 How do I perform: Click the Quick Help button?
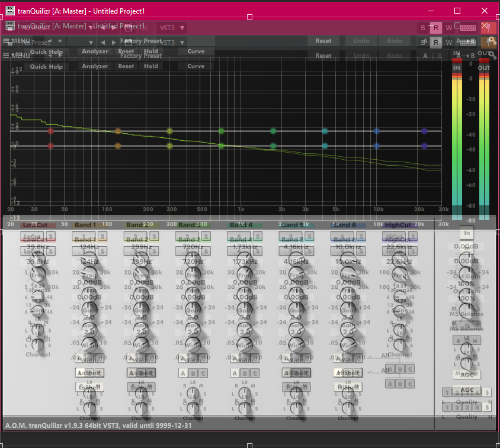click(x=46, y=52)
